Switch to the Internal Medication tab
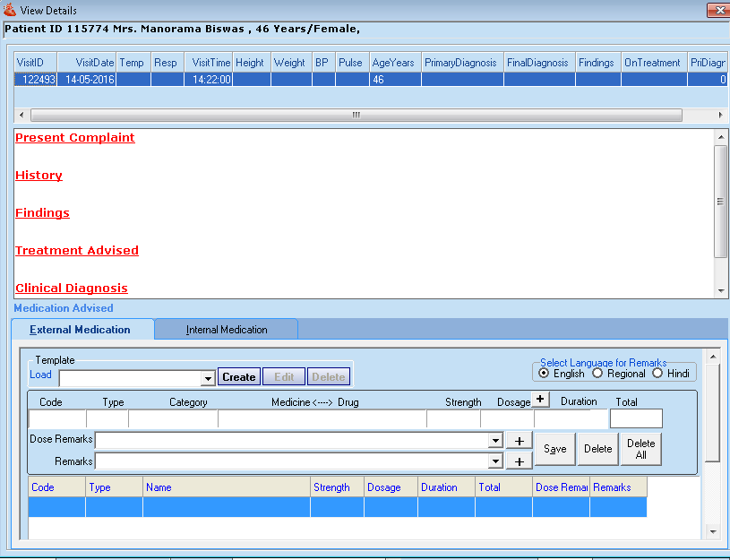Image resolution: width=730 pixels, height=560 pixels. coord(225,329)
